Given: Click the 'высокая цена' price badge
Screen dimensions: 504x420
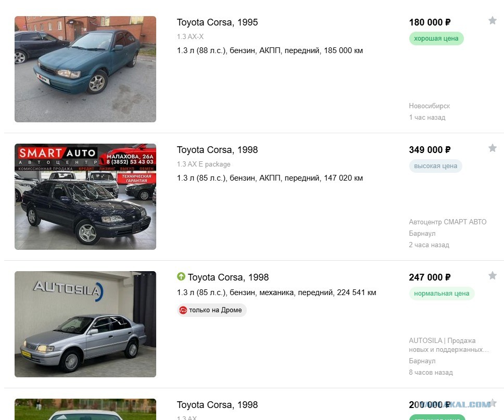Looking at the screenshot, I should pyautogui.click(x=436, y=166).
